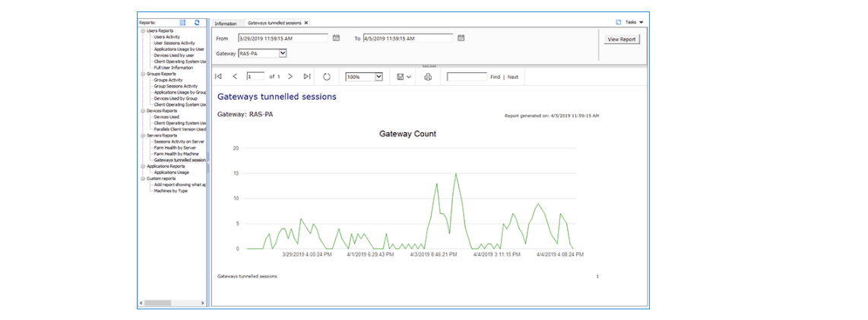Collapse the Devices Reports node
This screenshot has height=320, width=868.
coord(143,111)
